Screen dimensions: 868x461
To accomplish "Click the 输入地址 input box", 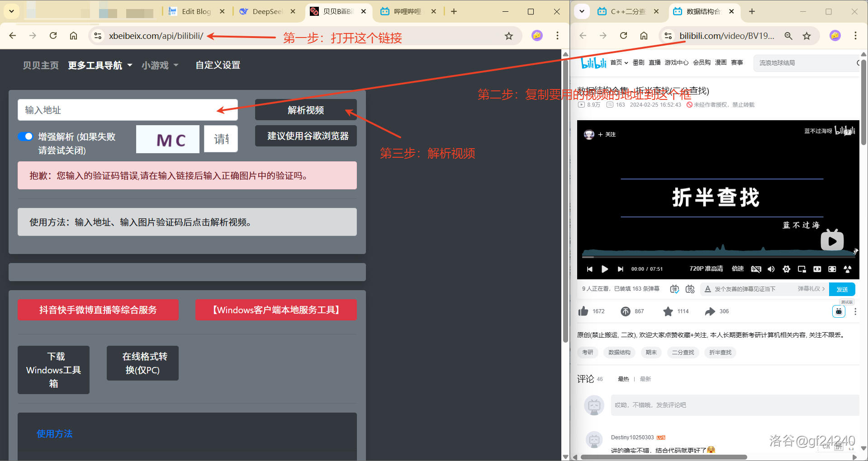I will pyautogui.click(x=128, y=110).
